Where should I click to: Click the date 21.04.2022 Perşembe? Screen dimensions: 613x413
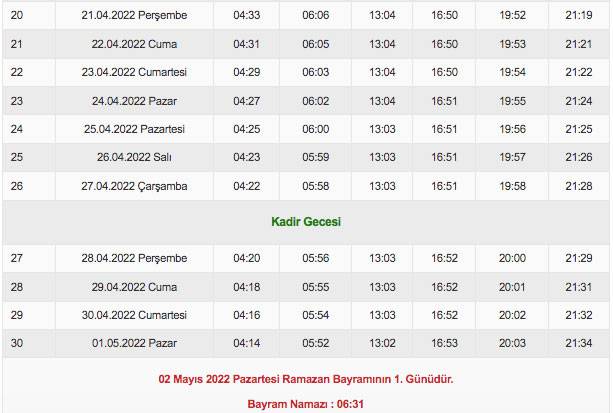[x=134, y=16]
